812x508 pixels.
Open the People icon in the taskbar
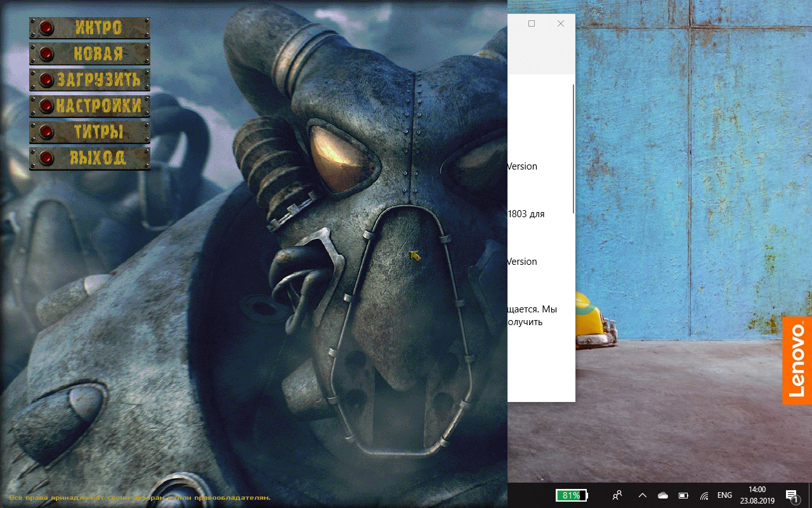pyautogui.click(x=617, y=495)
